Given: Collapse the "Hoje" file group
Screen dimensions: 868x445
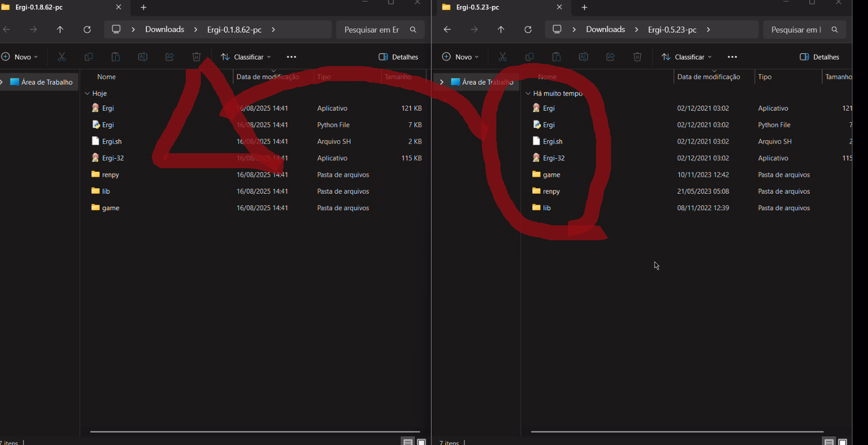Looking at the screenshot, I should [x=87, y=94].
